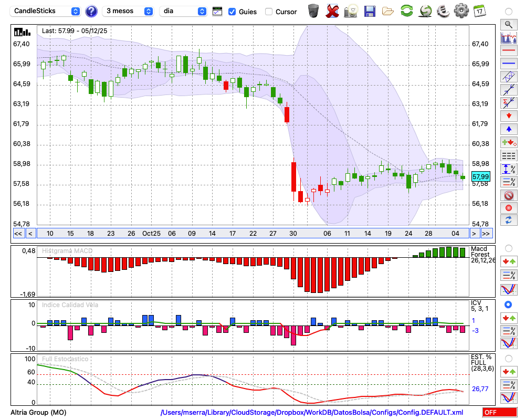Click the green plus red arrow tool
This screenshot has height=420, width=525.
click(x=509, y=143)
